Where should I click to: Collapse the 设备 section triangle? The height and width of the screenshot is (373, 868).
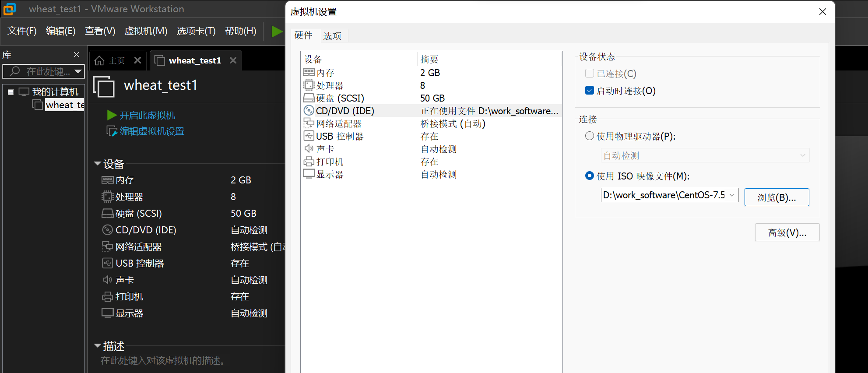98,164
